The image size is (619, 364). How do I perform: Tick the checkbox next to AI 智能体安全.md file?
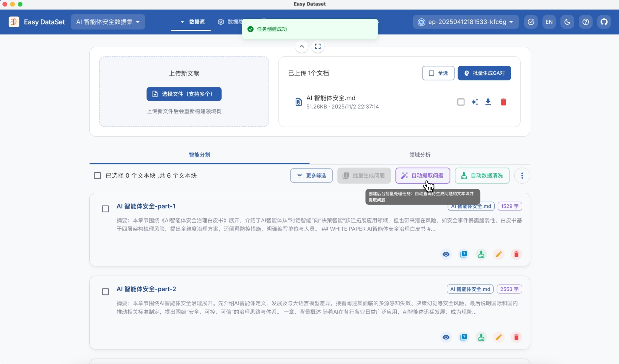[x=461, y=102]
